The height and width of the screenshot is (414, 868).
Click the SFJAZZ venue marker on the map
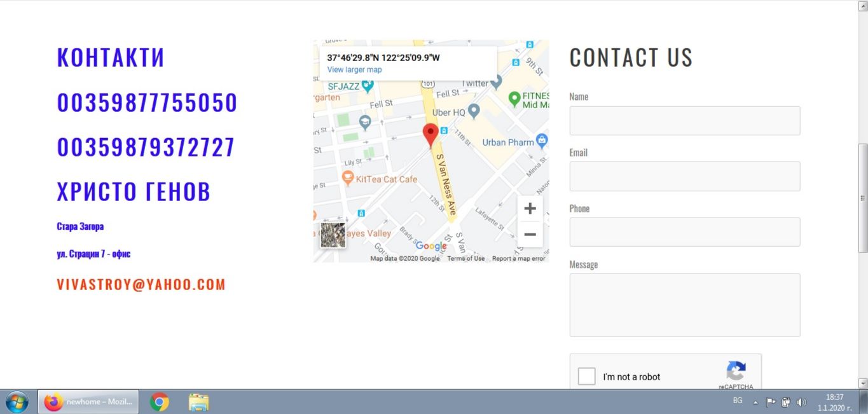click(x=368, y=86)
